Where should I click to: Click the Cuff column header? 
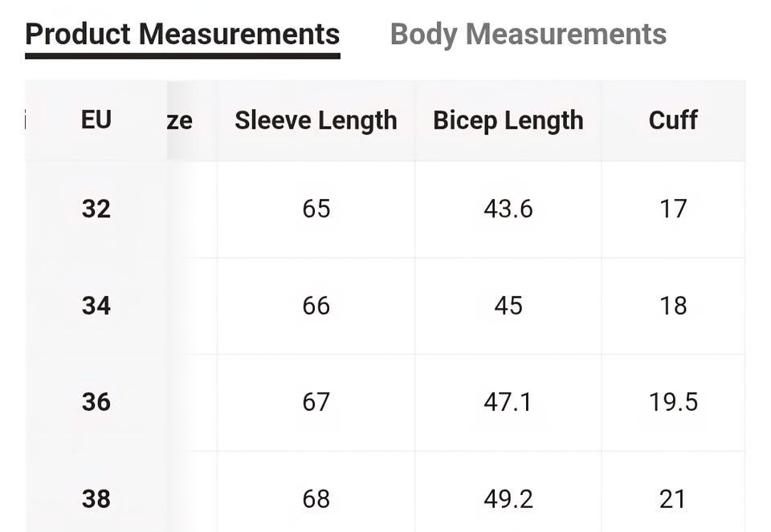[x=673, y=120]
